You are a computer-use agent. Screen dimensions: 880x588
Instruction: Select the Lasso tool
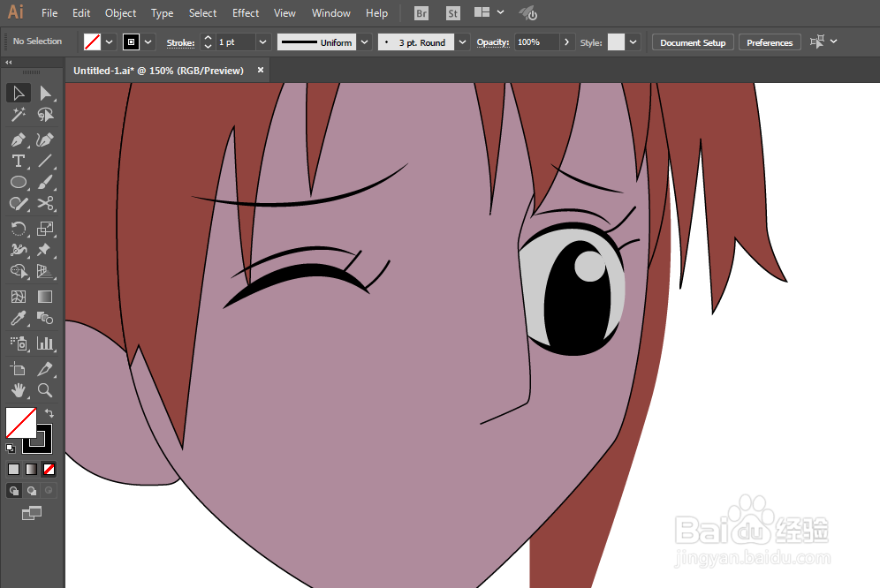click(45, 115)
